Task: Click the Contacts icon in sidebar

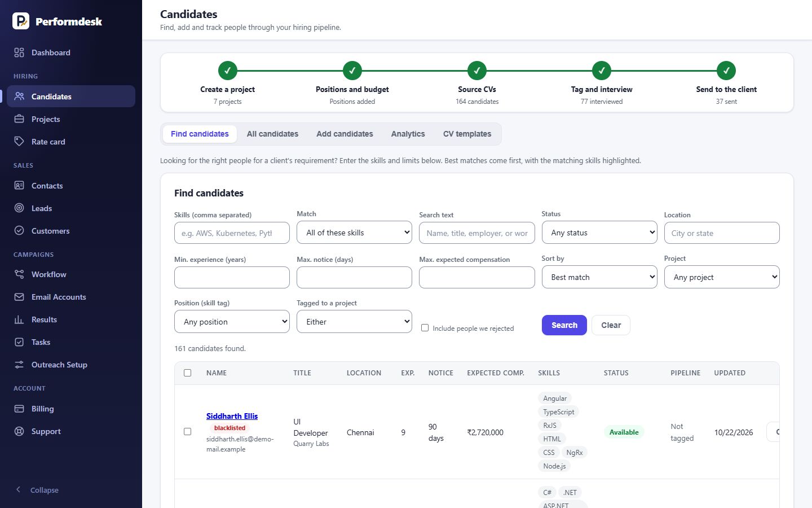Action: tap(19, 186)
